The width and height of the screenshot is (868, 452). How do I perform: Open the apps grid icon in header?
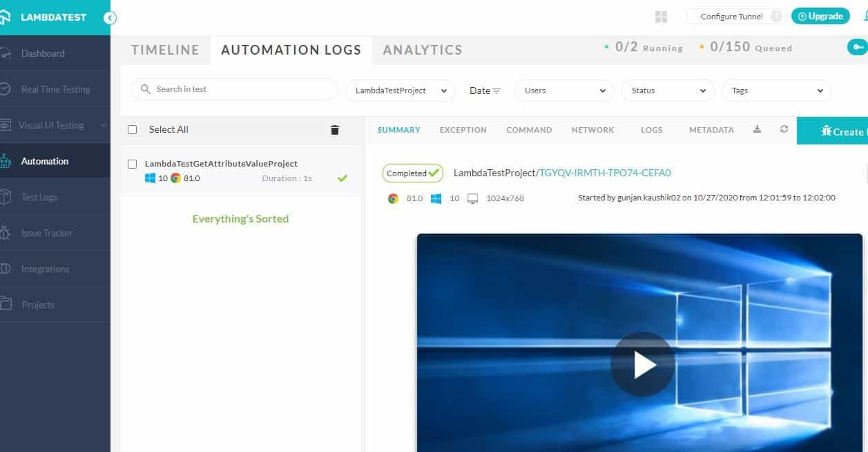tap(661, 16)
